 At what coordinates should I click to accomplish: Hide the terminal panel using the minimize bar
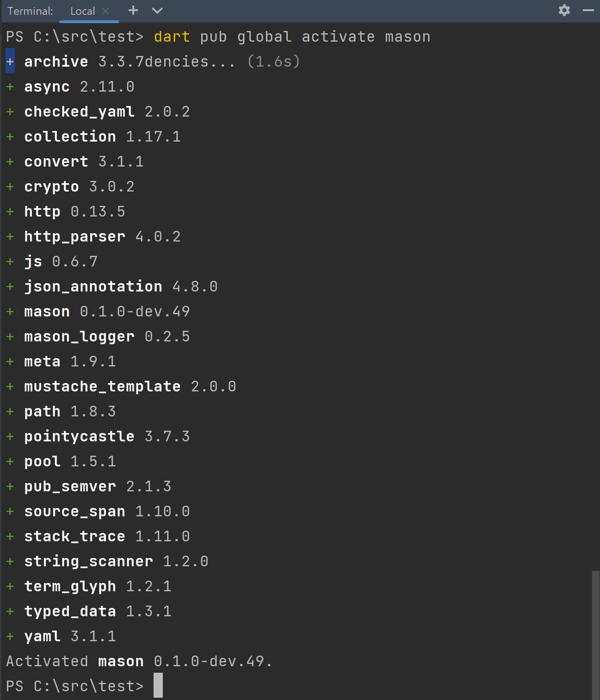click(588, 10)
